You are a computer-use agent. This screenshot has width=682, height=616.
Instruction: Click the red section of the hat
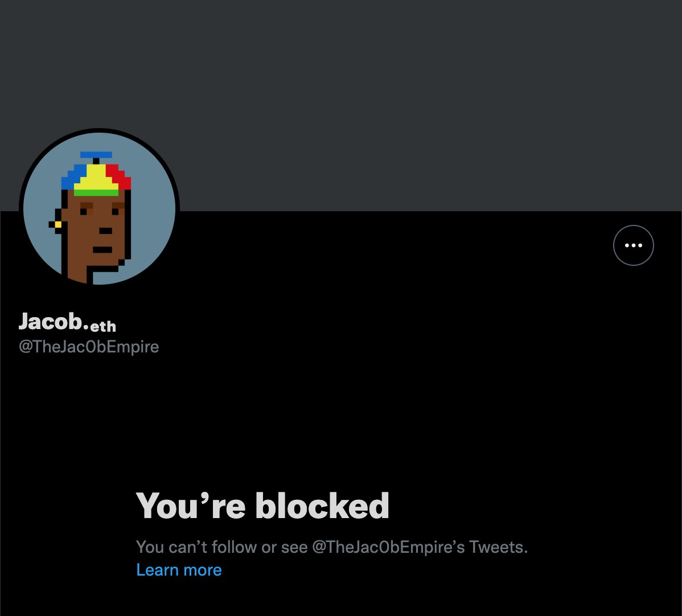118,176
